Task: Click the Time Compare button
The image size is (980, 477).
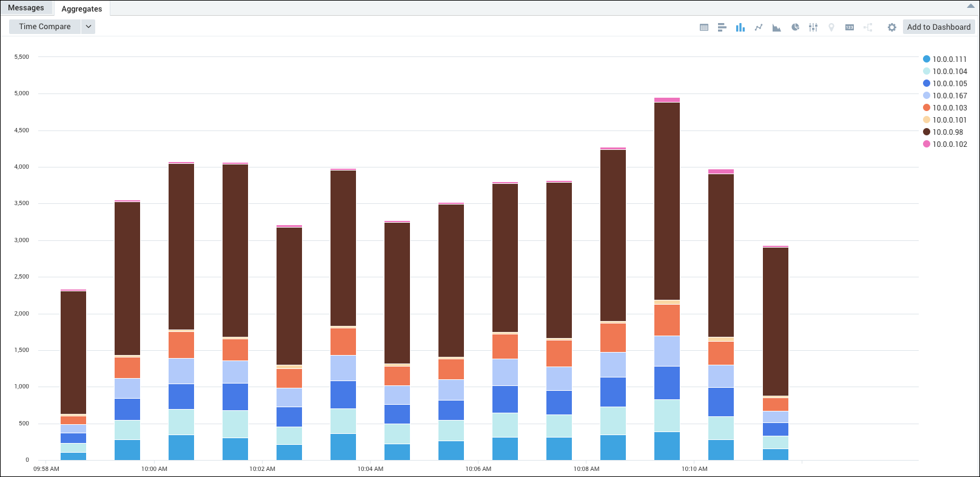Action: point(45,27)
